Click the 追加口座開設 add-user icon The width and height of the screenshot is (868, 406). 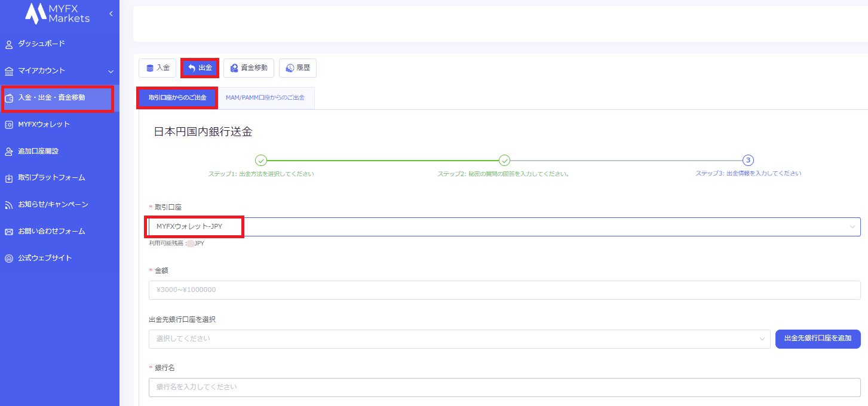coord(9,152)
